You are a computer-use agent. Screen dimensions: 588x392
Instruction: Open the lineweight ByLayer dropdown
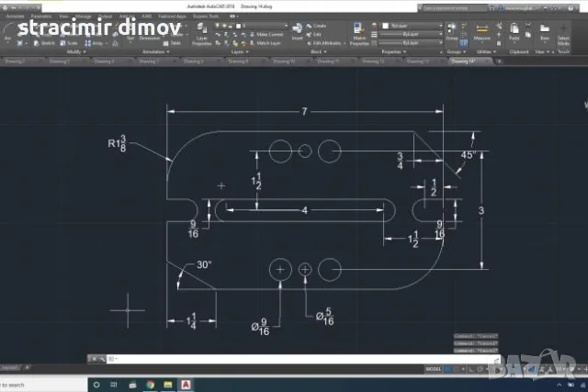(411, 34)
